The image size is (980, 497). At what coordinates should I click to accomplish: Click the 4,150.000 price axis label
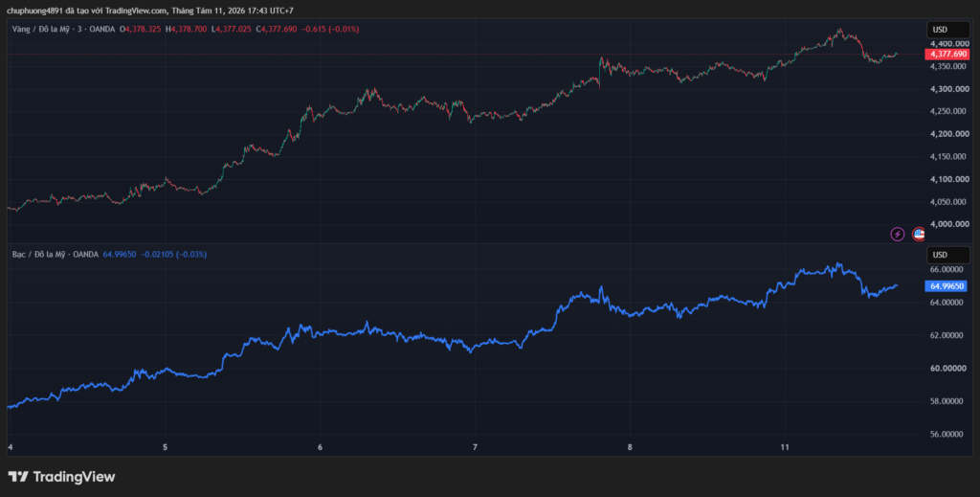(x=949, y=157)
